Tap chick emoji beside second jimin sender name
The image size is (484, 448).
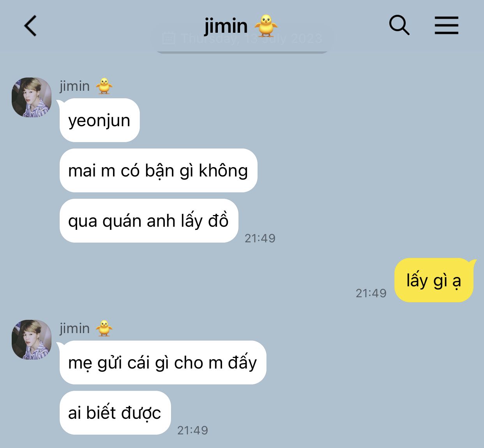(x=104, y=328)
